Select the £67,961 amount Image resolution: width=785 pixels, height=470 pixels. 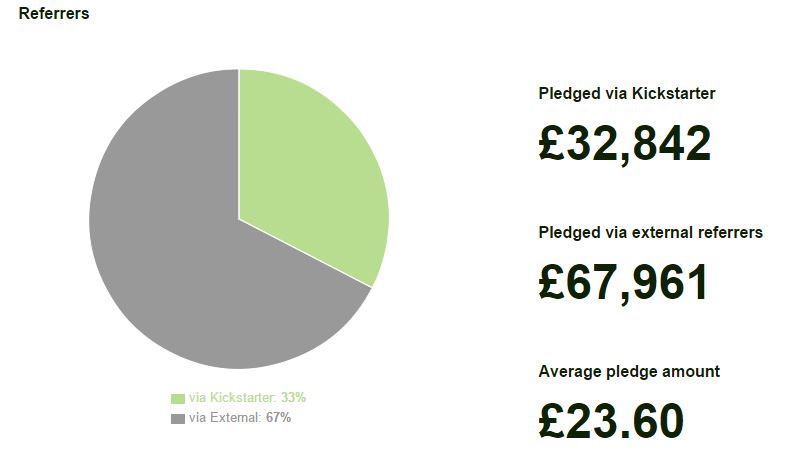coord(624,283)
